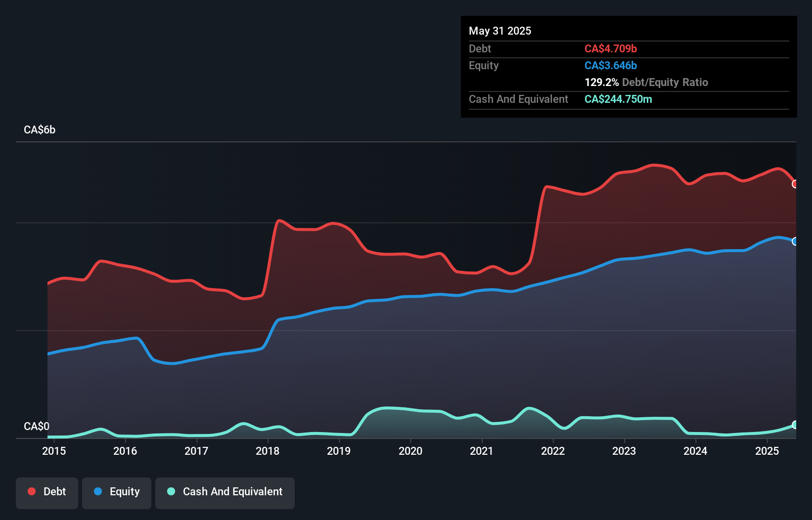Select the Cash endpoint marker on the chart
Viewport: 812px width, 520px height.
(794, 424)
